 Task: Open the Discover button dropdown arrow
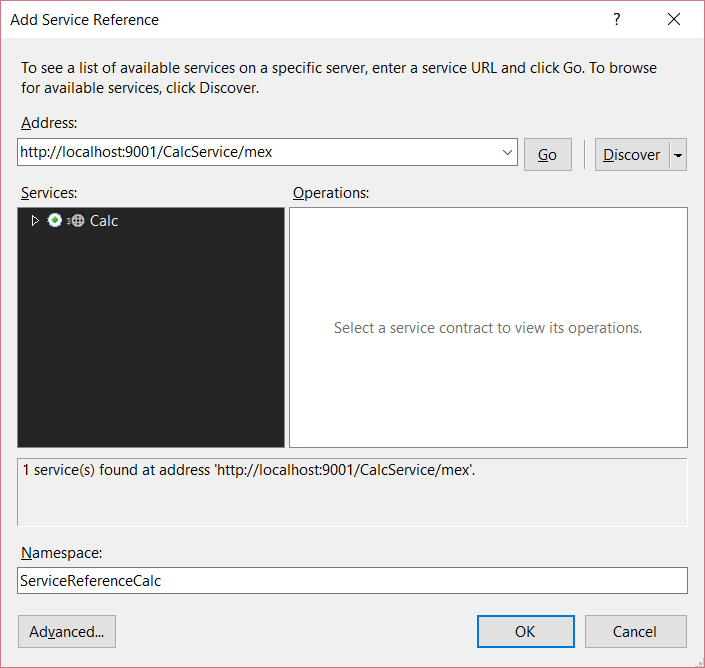coord(678,155)
